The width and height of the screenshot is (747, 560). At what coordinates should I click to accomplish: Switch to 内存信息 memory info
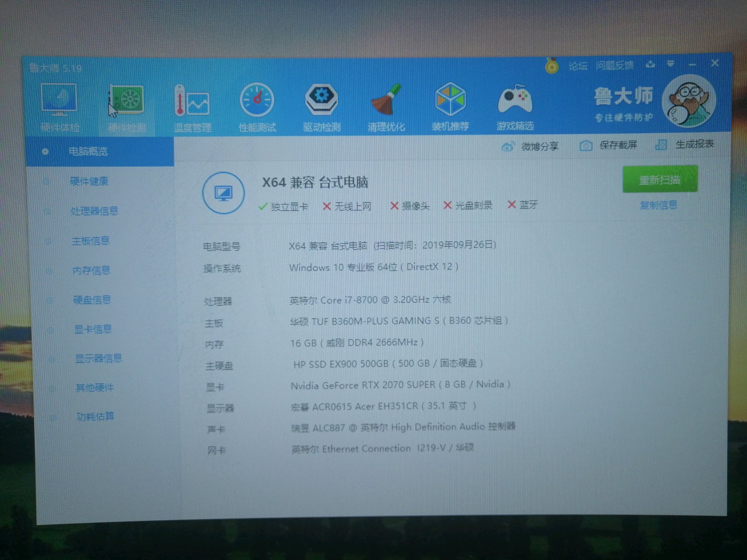coord(92,270)
